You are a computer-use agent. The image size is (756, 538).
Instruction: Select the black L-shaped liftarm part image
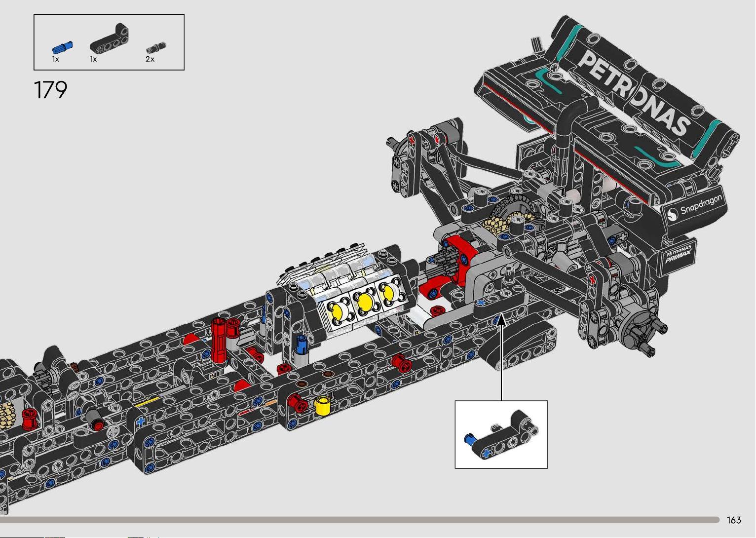[110, 38]
